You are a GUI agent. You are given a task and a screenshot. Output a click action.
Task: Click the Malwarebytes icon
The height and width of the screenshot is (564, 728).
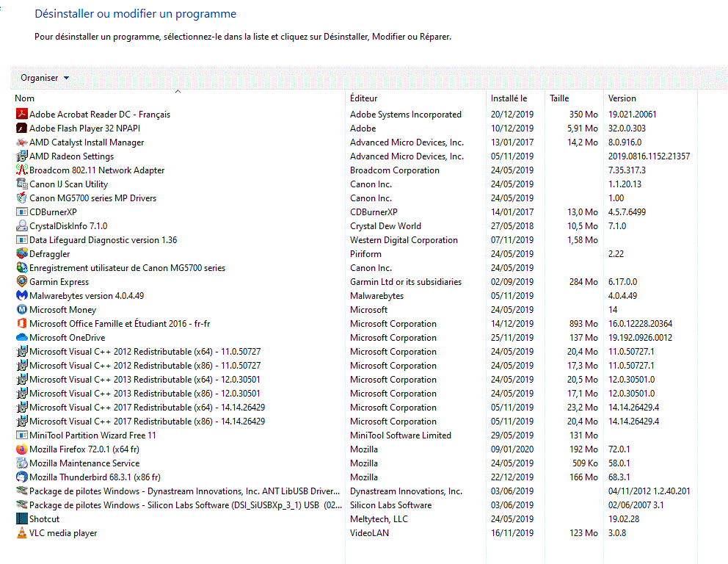(22, 295)
